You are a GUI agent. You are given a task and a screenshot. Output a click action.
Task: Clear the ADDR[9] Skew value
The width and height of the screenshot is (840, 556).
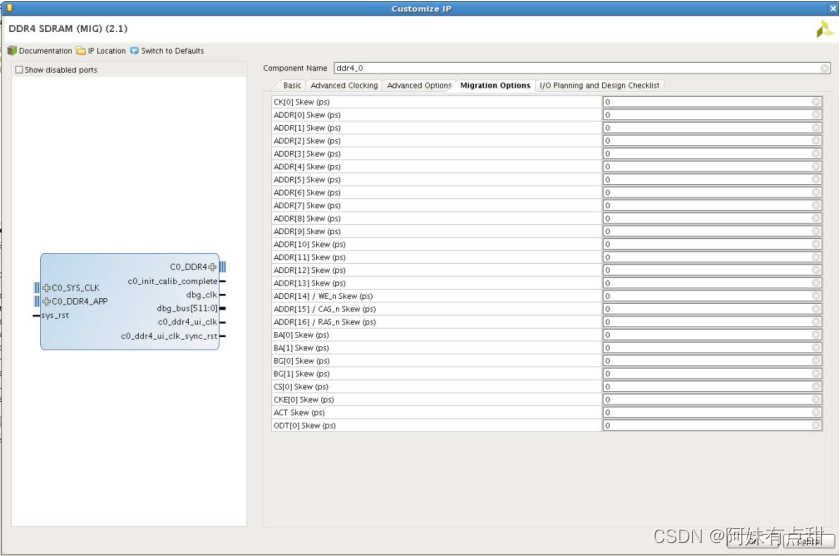[815, 231]
